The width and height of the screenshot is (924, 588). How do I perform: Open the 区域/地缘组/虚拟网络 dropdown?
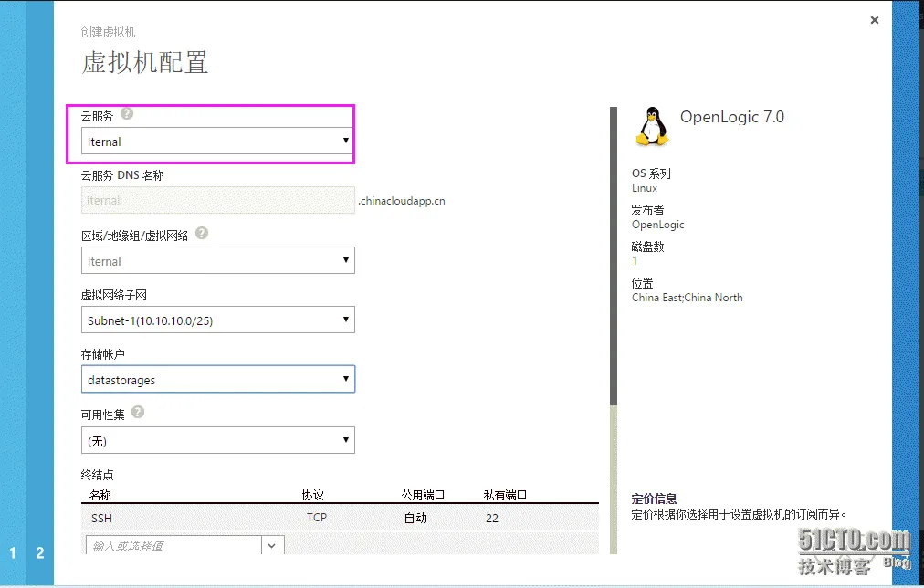click(x=217, y=260)
